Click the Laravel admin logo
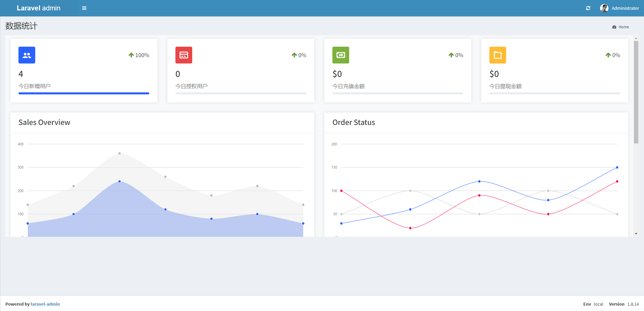Screen dimensions: 644x311 [x=39, y=8]
